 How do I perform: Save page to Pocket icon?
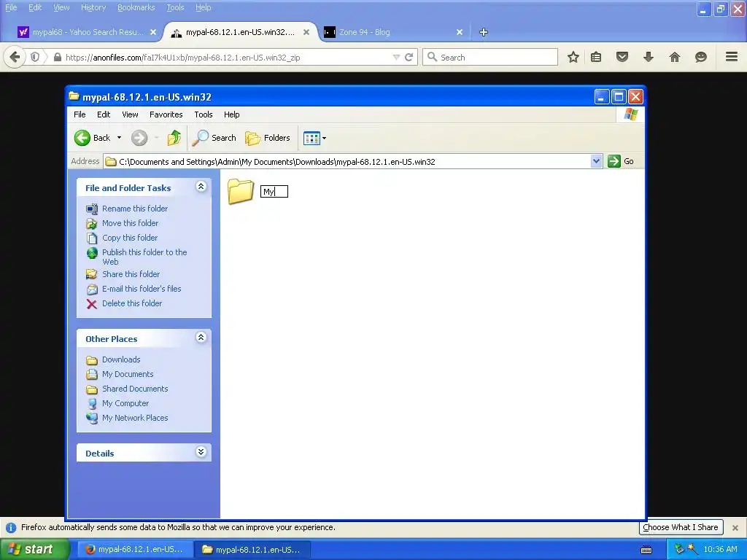point(622,57)
